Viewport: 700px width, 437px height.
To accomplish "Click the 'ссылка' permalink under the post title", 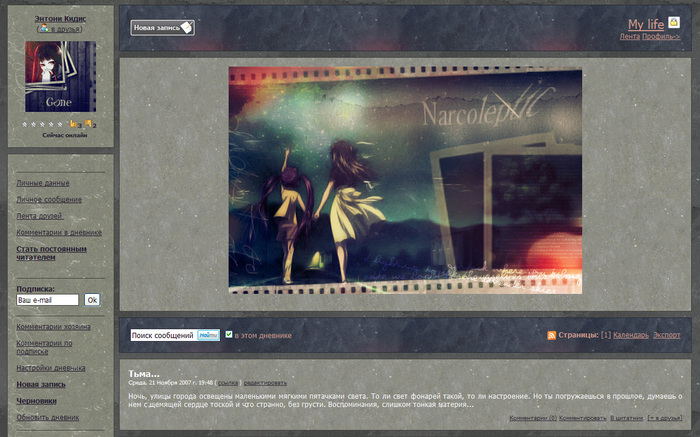I will point(228,383).
